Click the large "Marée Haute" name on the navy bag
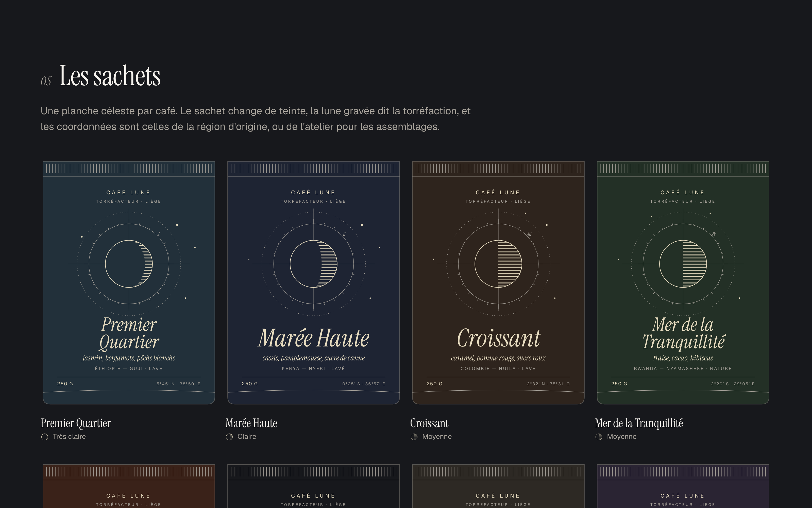 tap(313, 338)
